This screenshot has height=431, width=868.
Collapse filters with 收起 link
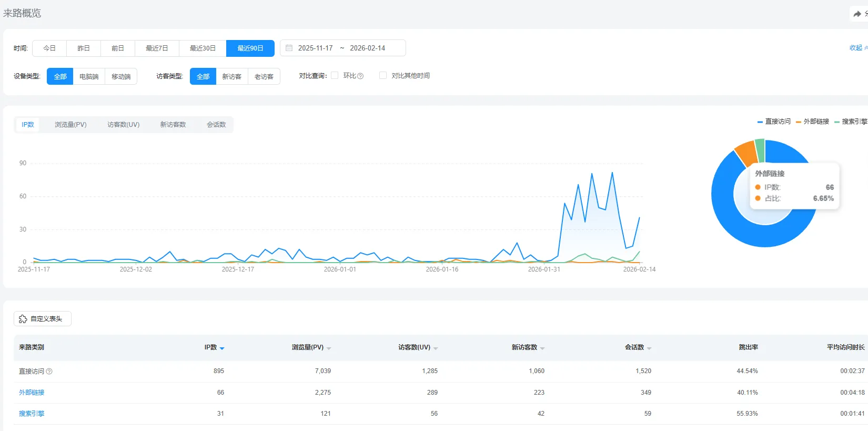point(856,48)
